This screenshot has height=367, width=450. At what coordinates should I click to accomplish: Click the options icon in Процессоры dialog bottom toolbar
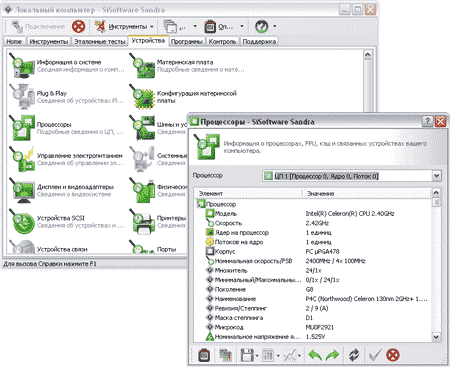coord(204,355)
